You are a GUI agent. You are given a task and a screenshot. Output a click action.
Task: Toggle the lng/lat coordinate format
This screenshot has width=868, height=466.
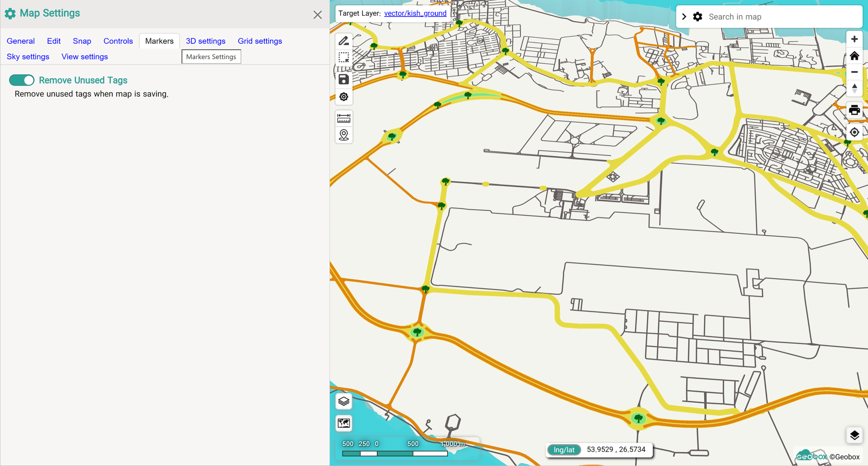coord(564,450)
